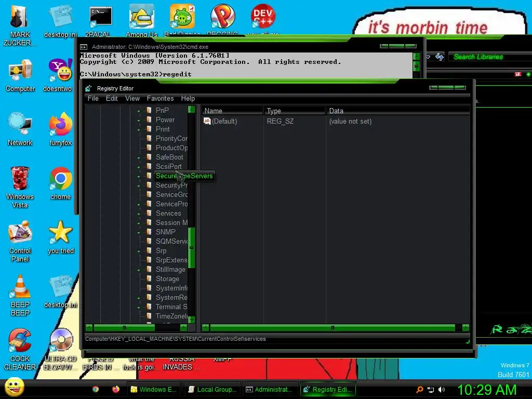Open the Control Panel desktop icon
This screenshot has width=532, height=399.
click(20, 242)
